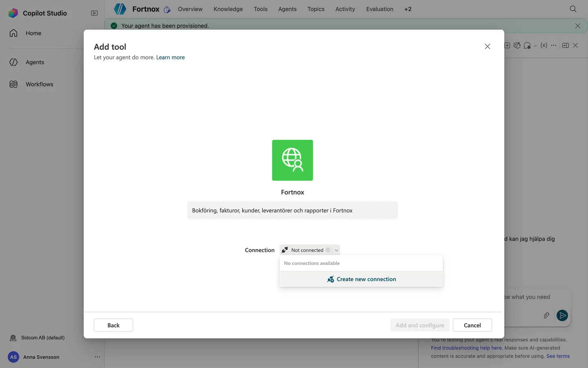The width and height of the screenshot is (588, 368).
Task: View the Activity tab
Action: (345, 9)
